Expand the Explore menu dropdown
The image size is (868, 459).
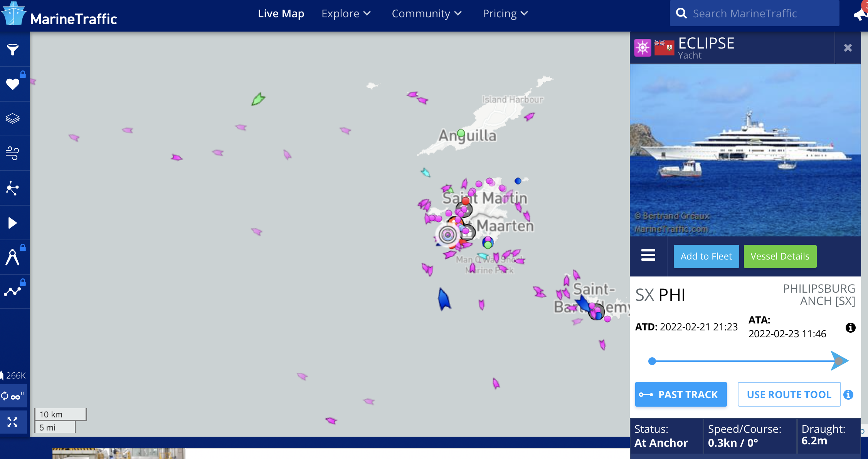coord(346,14)
